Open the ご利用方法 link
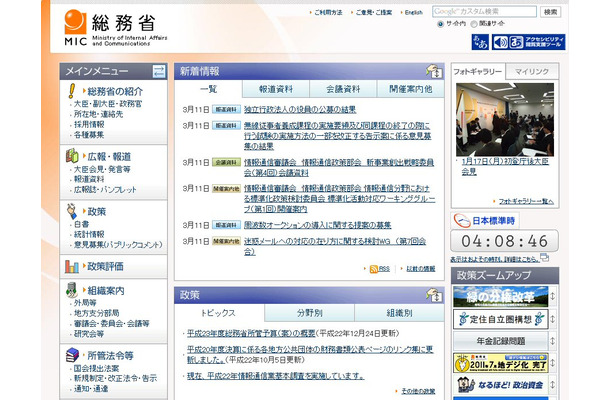Viewport: 610px width, 400px height. pos(328,12)
